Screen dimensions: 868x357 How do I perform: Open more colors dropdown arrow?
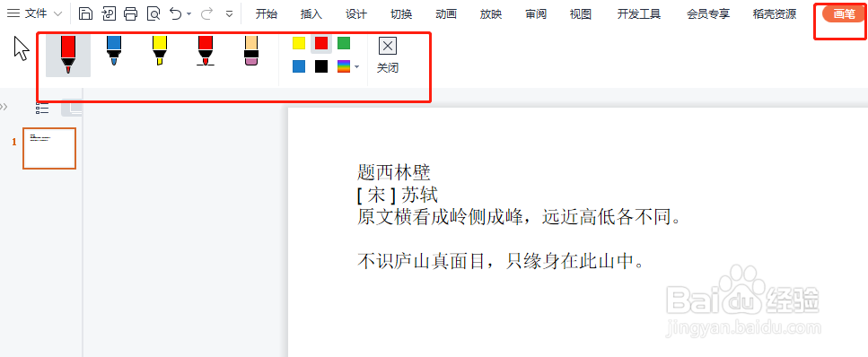coord(356,67)
